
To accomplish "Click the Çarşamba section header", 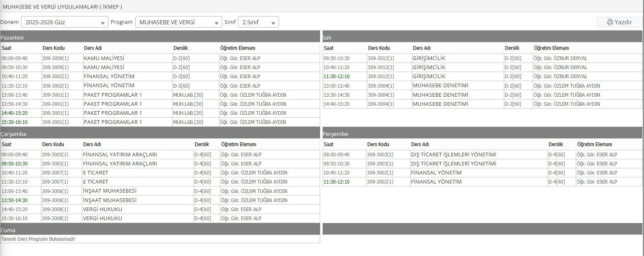I will [160, 133].
